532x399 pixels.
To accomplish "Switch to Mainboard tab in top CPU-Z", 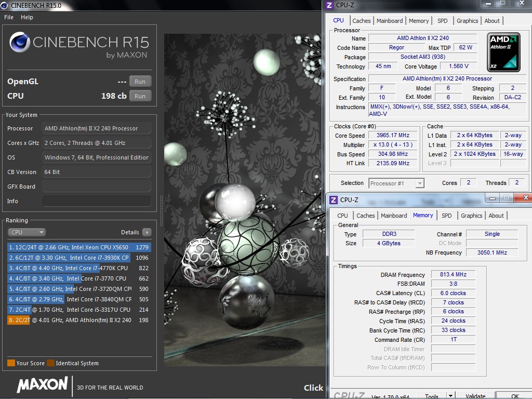I will pos(390,21).
